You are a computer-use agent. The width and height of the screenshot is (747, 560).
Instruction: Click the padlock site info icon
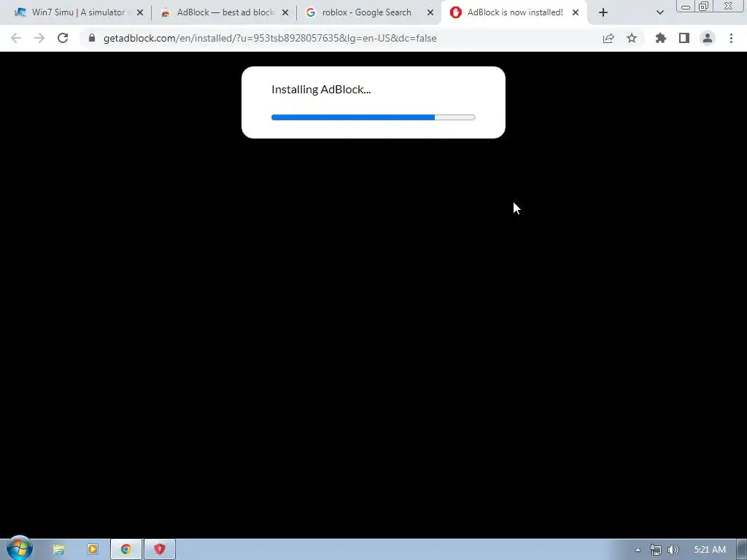[92, 38]
